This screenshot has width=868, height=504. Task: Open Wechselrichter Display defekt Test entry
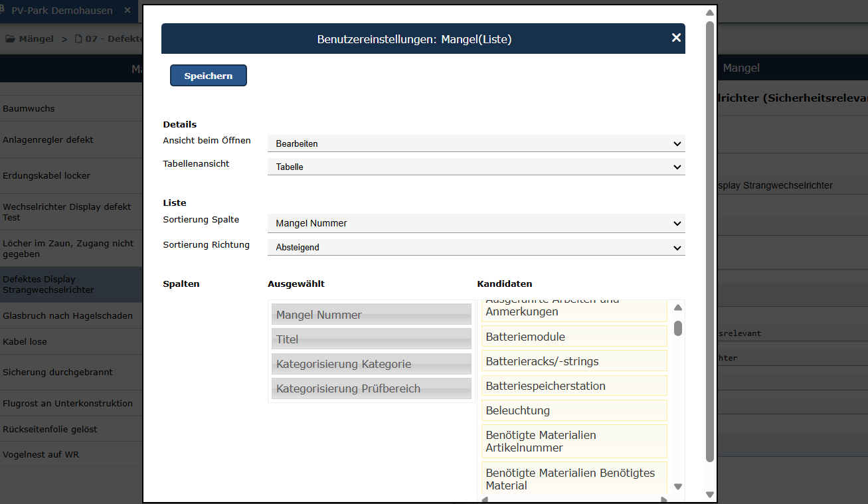click(71, 212)
